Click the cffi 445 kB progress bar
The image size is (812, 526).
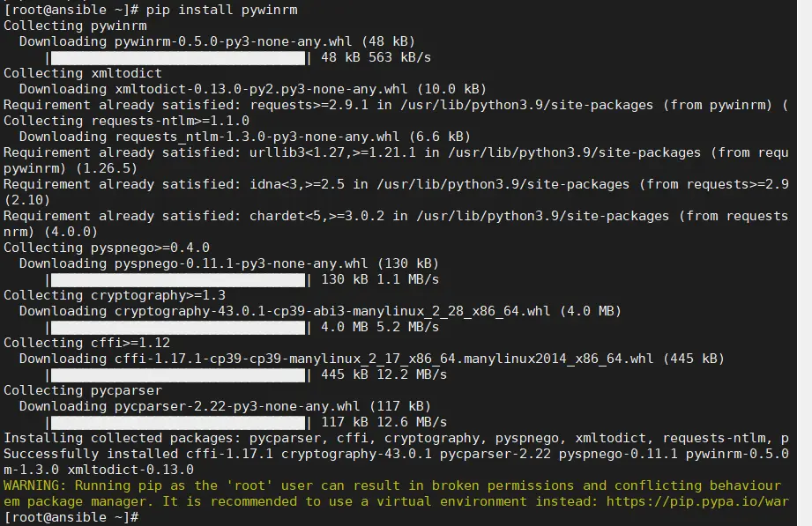click(x=177, y=374)
